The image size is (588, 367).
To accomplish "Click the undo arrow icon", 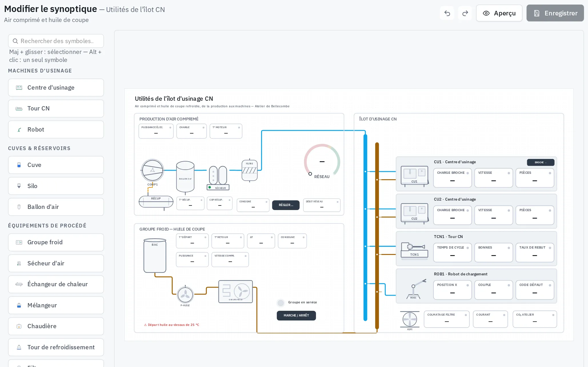I will coord(447,13).
